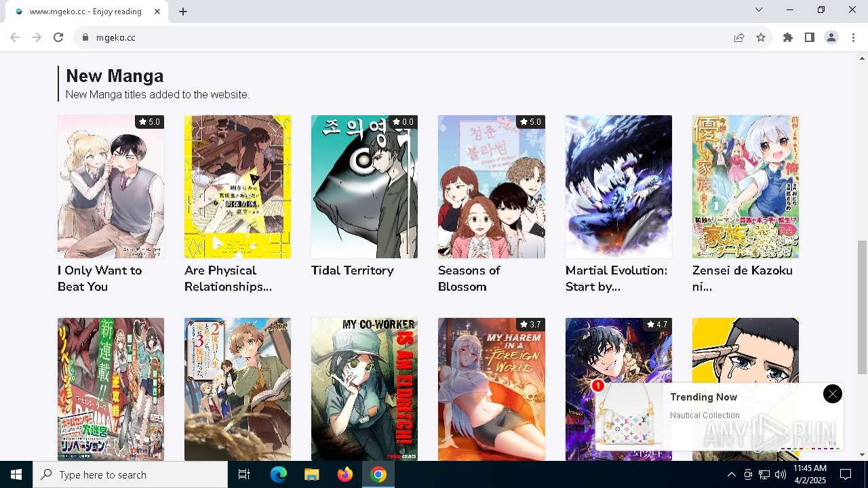Viewport: 868px width, 488px height.
Task: Open volume control tray icon
Action: (781, 474)
